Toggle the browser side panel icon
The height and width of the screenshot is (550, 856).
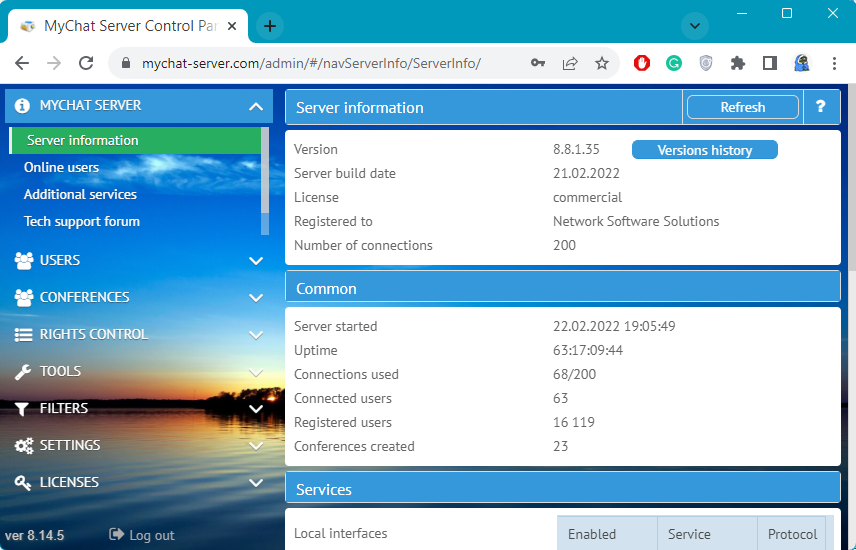tap(770, 63)
